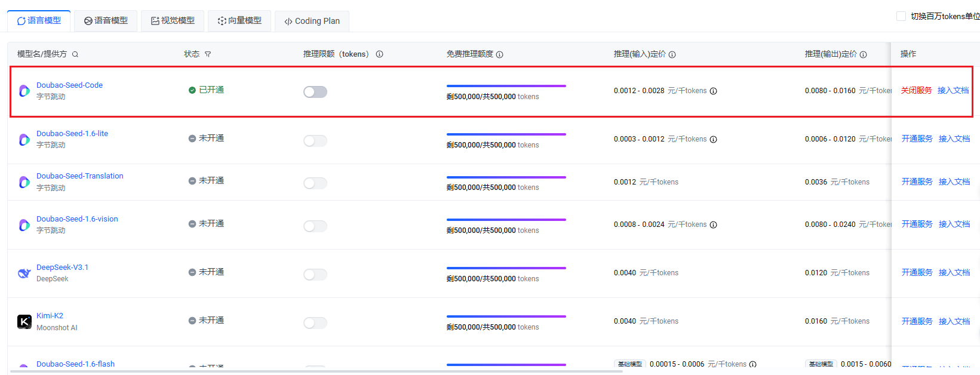This screenshot has width=980, height=375.
Task: Switch to the 语音模型 tab
Action: tap(106, 21)
